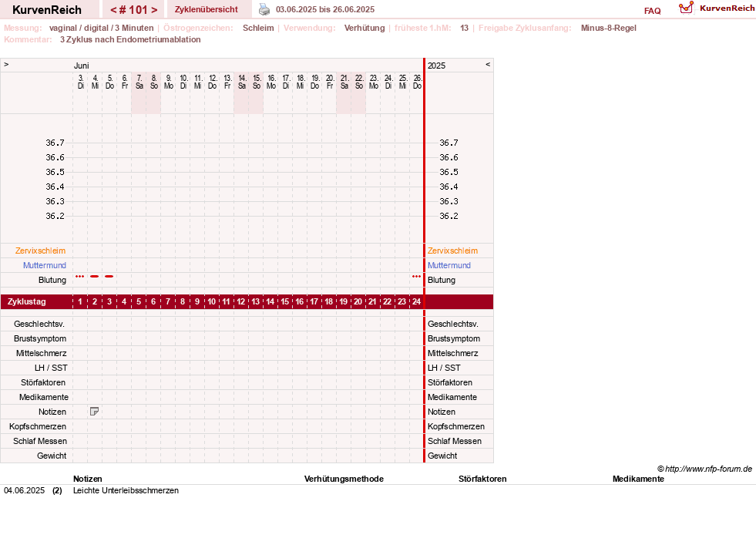Screen dimensions: 756x555
Task: Click the left LH / SST row label
Action: point(51,368)
